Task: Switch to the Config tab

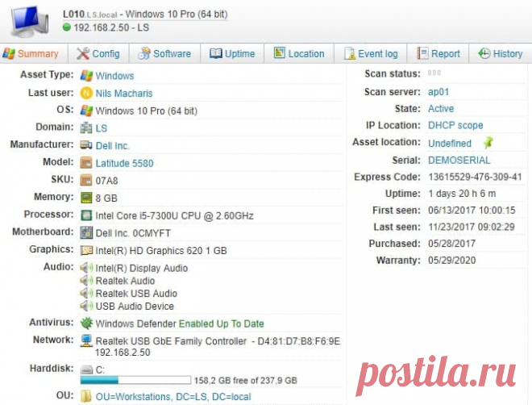Action: pyautogui.click(x=98, y=53)
